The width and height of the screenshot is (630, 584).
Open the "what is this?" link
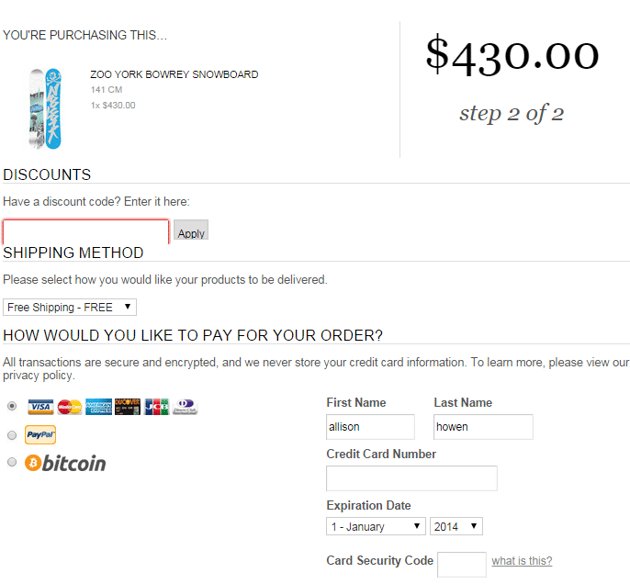click(x=521, y=561)
